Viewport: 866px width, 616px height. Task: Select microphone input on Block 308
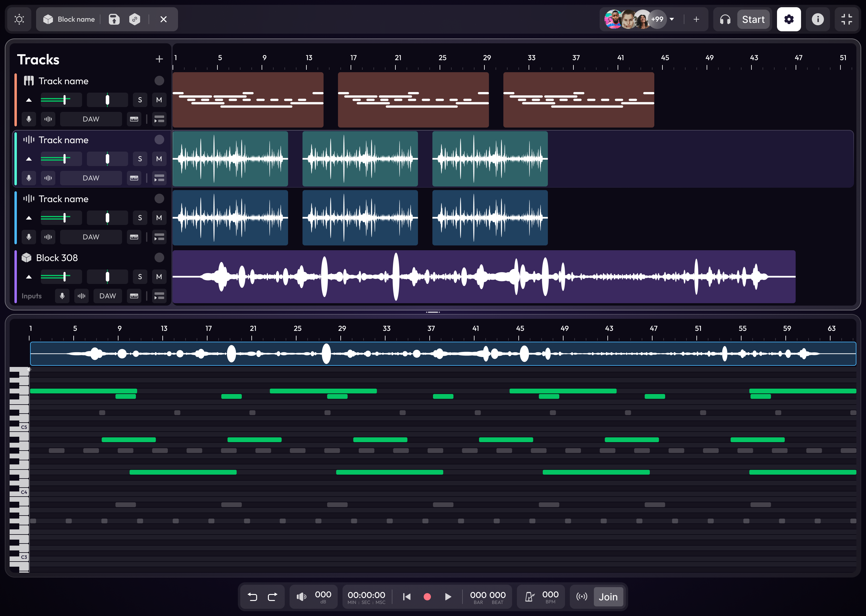coord(62,296)
